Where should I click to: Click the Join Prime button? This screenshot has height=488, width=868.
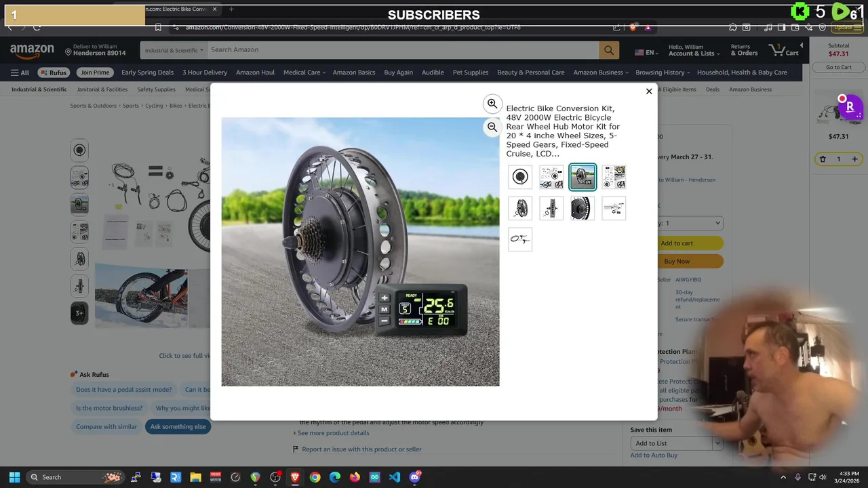pyautogui.click(x=95, y=73)
